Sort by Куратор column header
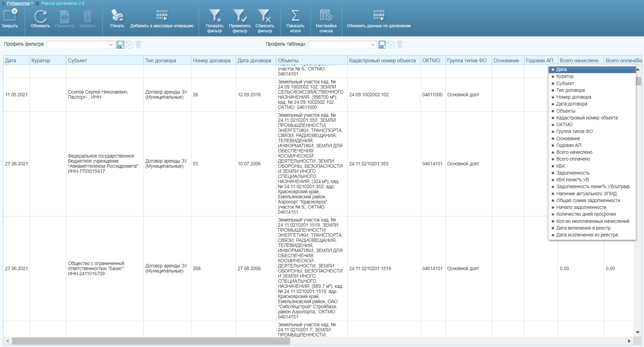Screen dimensions: 644x347 click(x=48, y=61)
